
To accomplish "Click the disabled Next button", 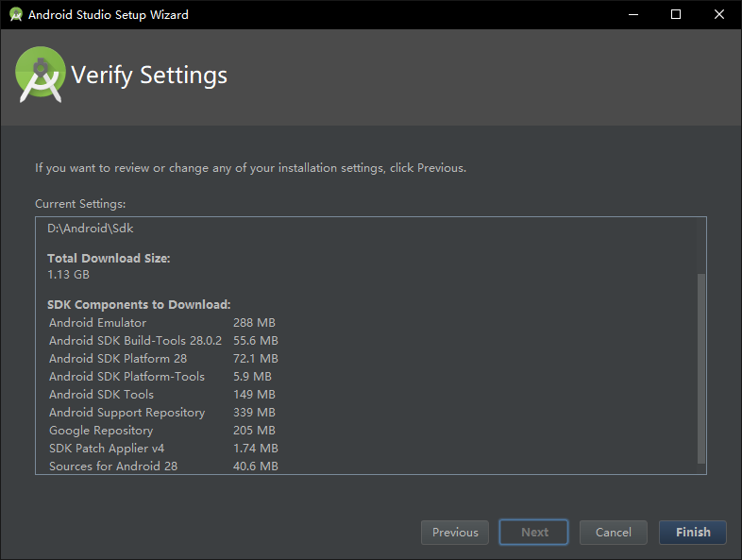I will [533, 532].
